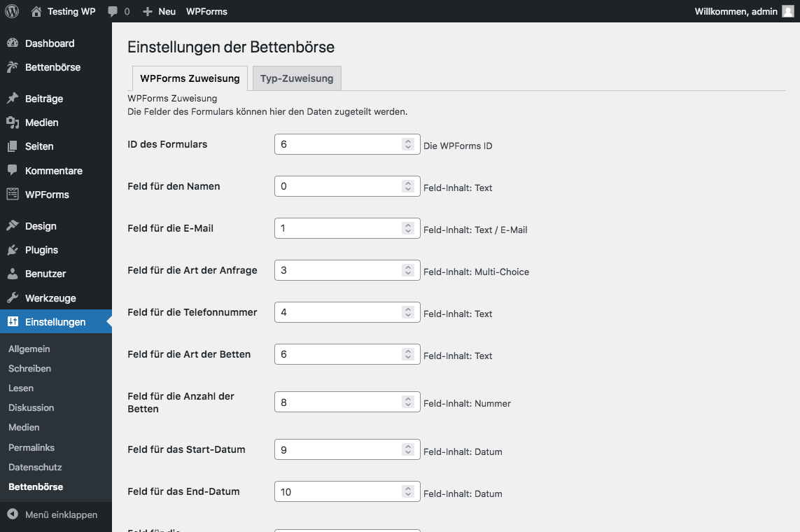Click the home icon next to Testing WP
The width and height of the screenshot is (800, 532).
point(36,11)
